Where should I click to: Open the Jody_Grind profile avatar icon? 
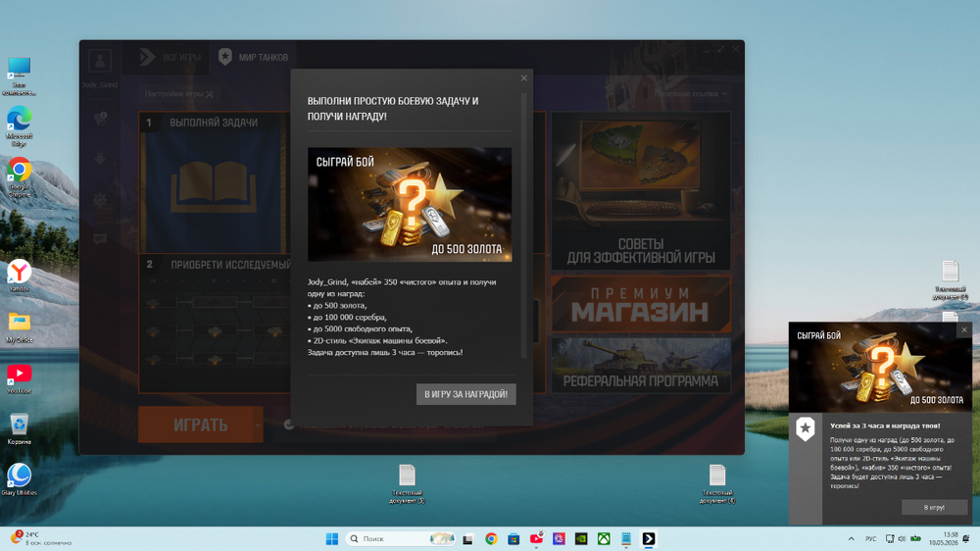click(100, 61)
